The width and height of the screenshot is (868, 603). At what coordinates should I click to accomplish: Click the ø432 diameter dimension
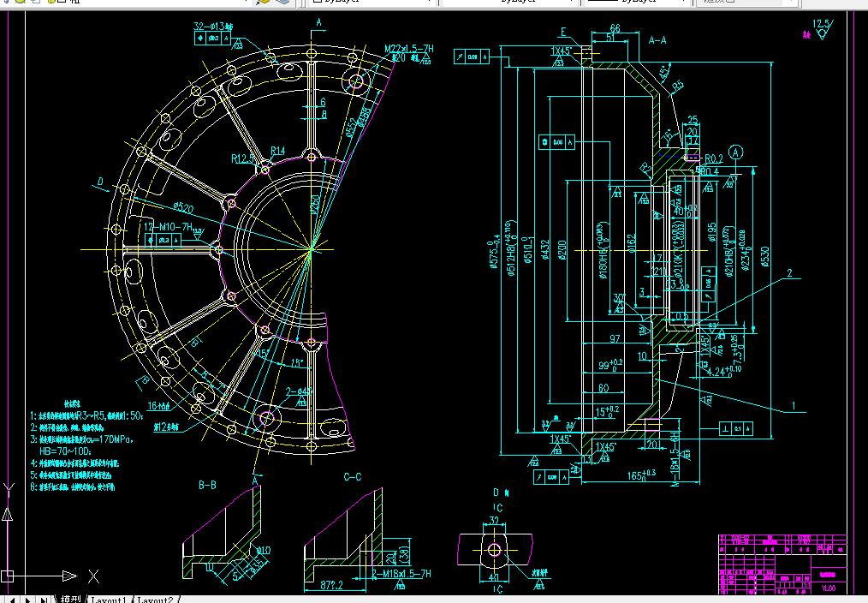[x=544, y=250]
